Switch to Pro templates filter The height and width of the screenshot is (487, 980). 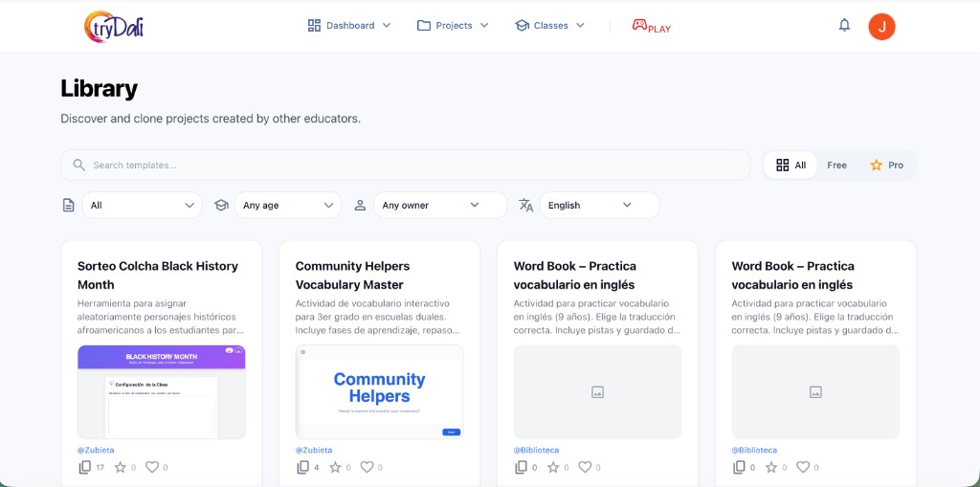886,165
